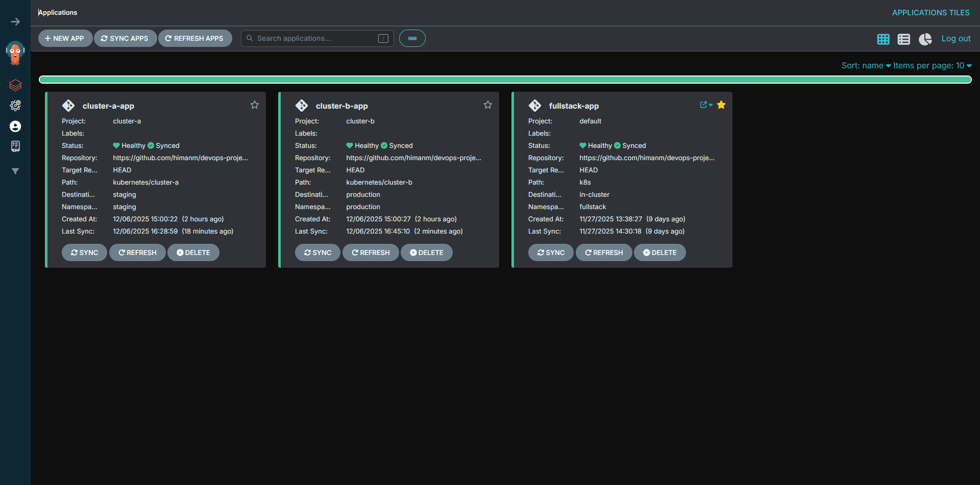The image size is (980, 485).
Task: Switch to list view of applications
Action: [x=903, y=39]
